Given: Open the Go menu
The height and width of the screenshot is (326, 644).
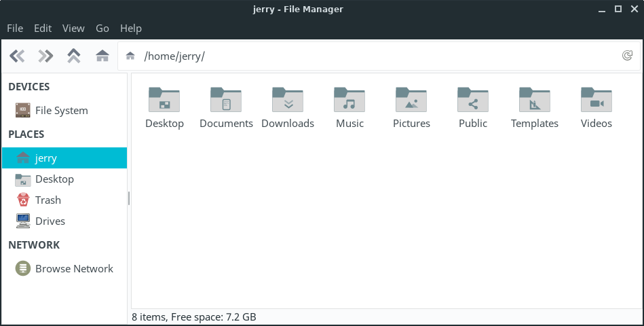Looking at the screenshot, I should coord(102,28).
